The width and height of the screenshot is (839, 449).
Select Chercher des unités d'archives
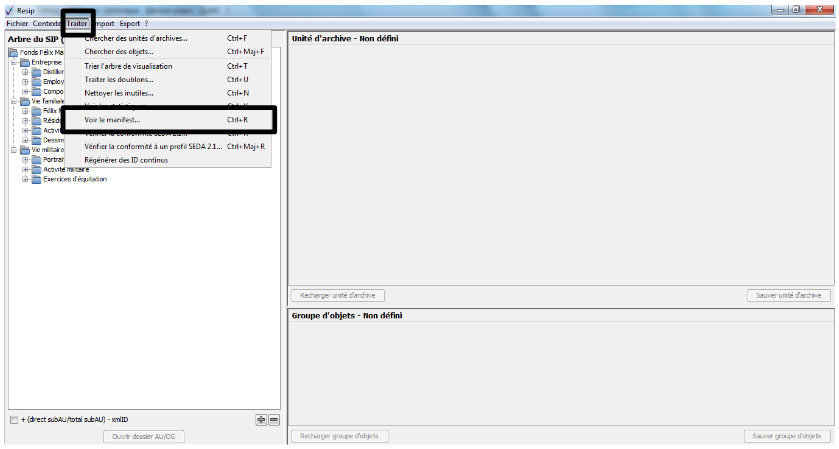tap(136, 38)
